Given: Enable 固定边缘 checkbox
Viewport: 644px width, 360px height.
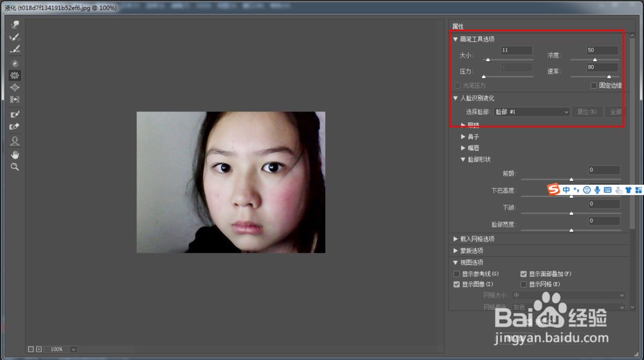Looking at the screenshot, I should click(x=594, y=86).
